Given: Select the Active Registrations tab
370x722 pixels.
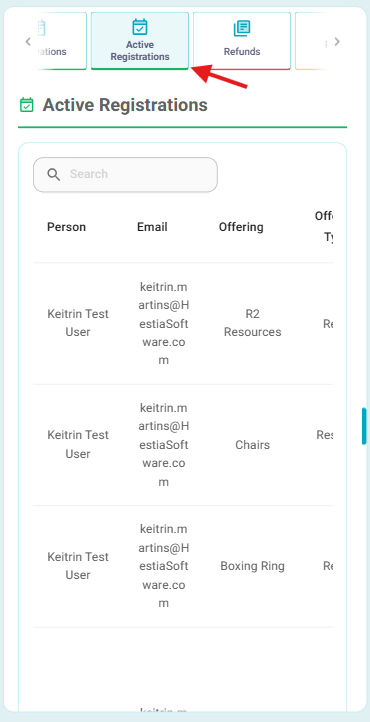Looking at the screenshot, I should (x=140, y=41).
